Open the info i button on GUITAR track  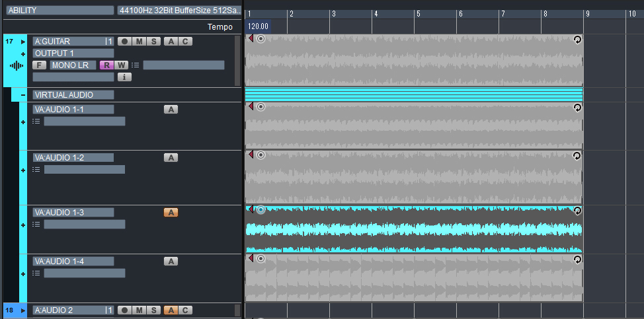(x=124, y=77)
